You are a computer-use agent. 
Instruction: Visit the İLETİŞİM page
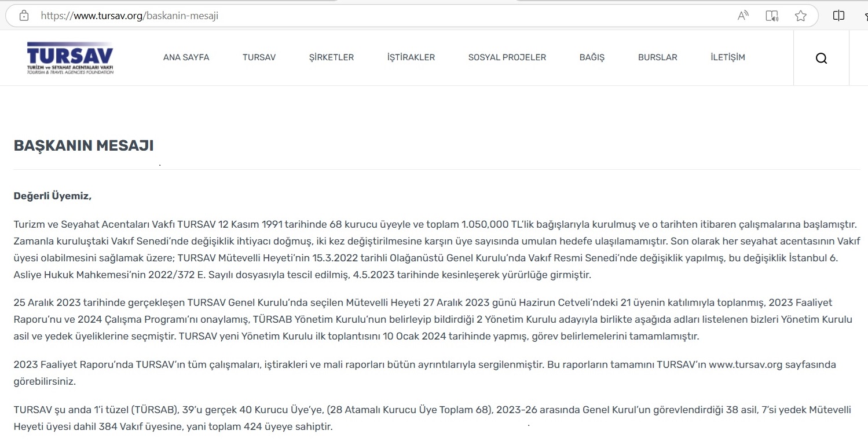coord(727,57)
